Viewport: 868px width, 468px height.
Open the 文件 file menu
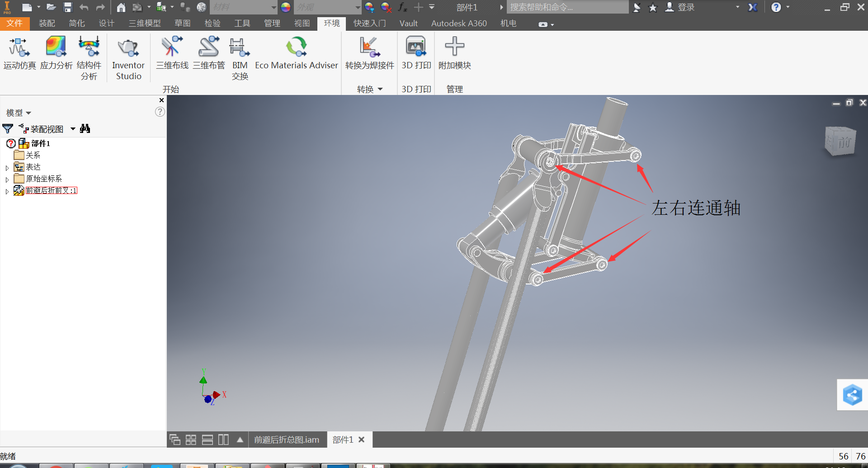[x=14, y=24]
